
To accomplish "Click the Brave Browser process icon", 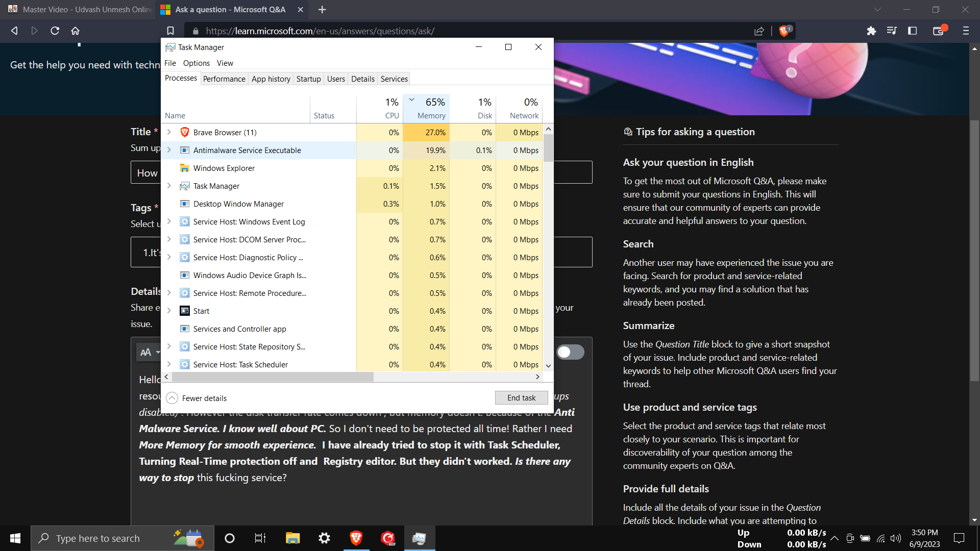I will [x=185, y=132].
